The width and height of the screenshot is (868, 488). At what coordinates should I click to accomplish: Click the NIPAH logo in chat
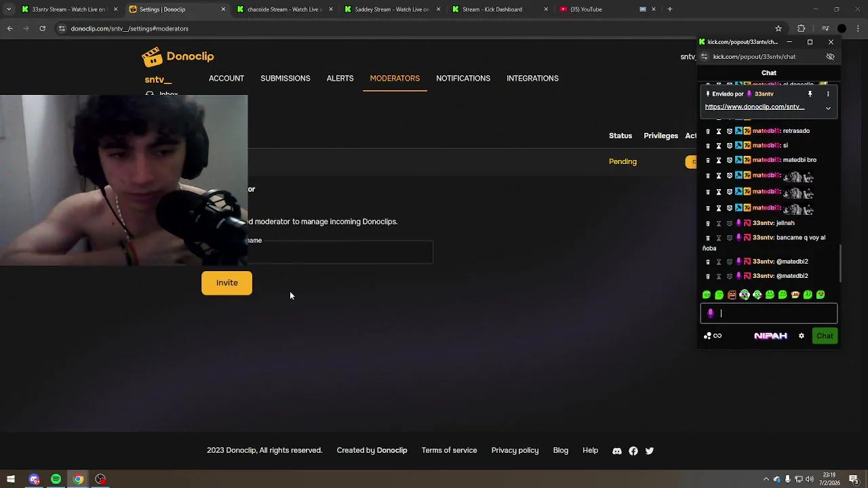770,336
